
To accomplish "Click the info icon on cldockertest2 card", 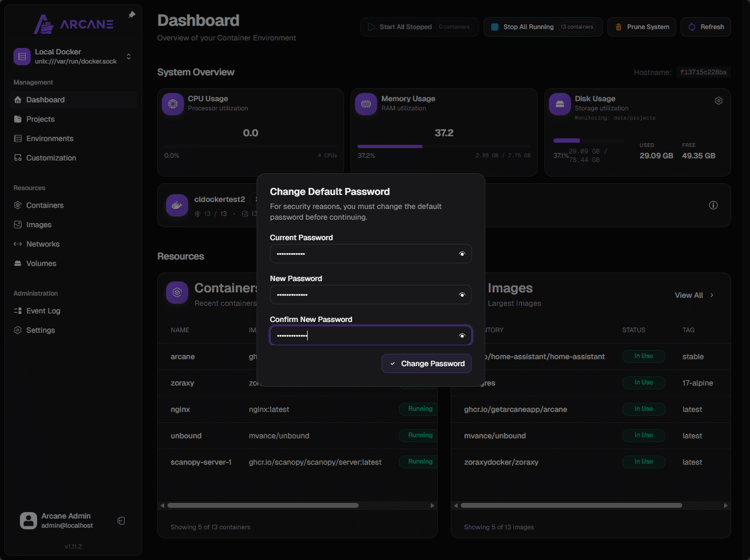I will point(713,205).
